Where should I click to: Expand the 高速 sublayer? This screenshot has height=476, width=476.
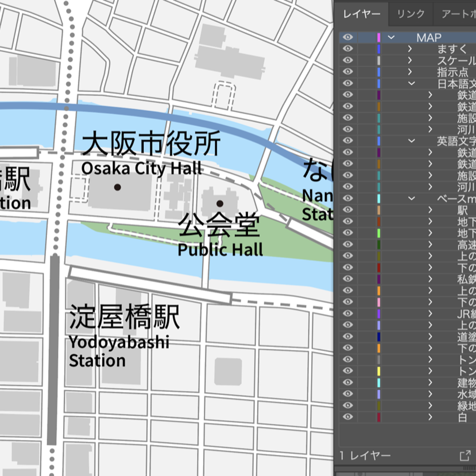430,244
